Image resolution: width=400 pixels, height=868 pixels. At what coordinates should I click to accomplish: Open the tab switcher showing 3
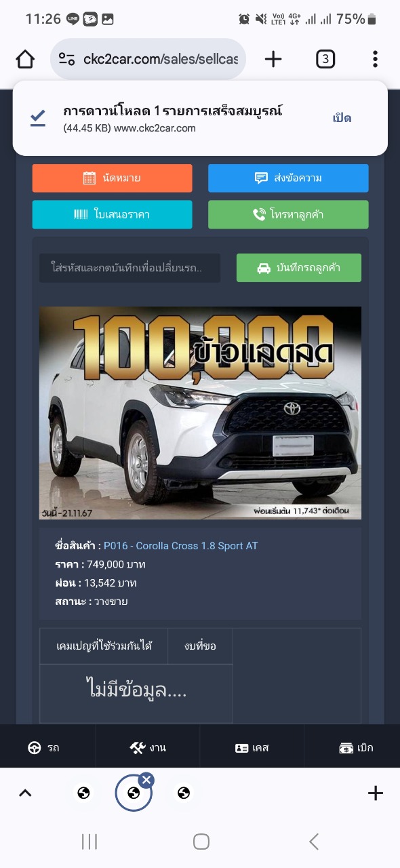pyautogui.click(x=325, y=59)
